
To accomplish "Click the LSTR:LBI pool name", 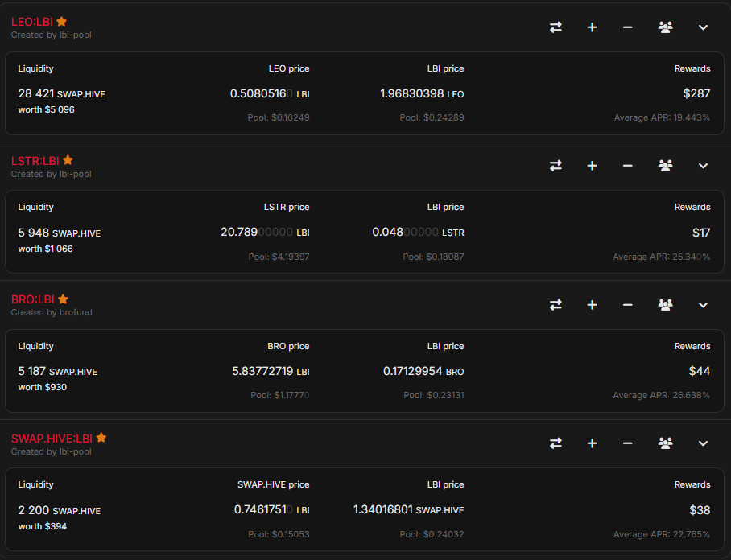I will (35, 161).
